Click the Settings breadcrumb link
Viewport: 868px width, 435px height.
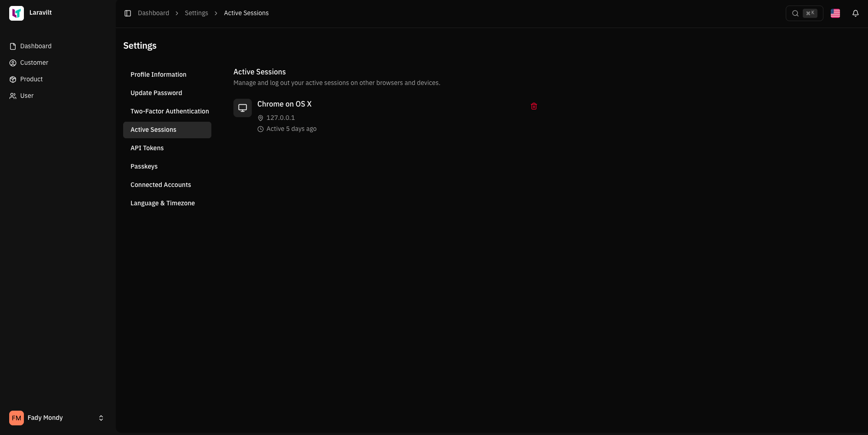point(196,13)
